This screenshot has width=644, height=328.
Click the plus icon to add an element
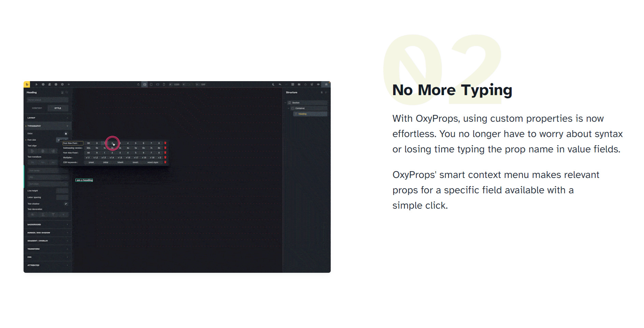69,84
